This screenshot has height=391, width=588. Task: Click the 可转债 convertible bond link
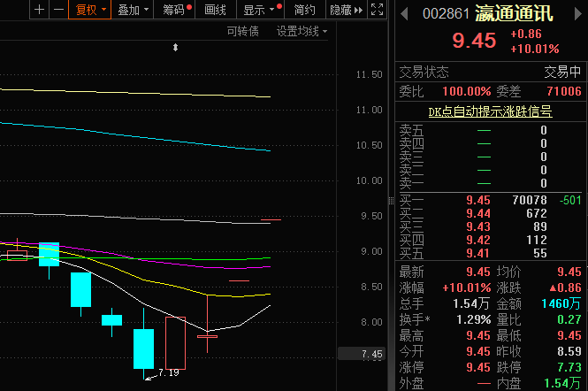tap(242, 31)
